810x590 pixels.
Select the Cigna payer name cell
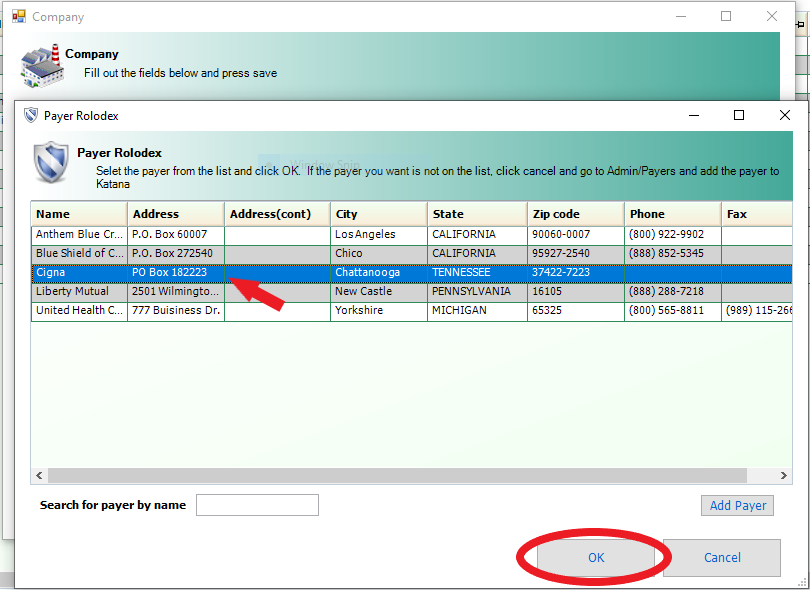pyautogui.click(x=80, y=273)
